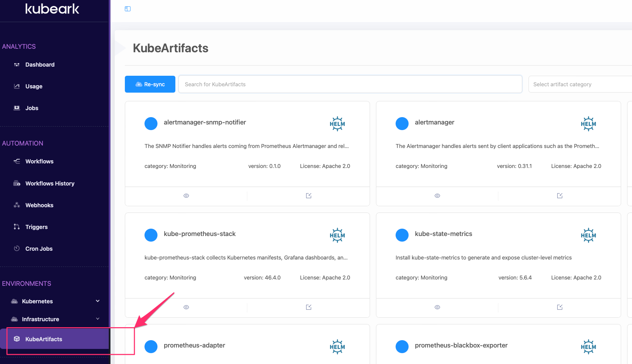
Task: Click the Helm icon on kube-state-metrics card
Action: (x=588, y=235)
